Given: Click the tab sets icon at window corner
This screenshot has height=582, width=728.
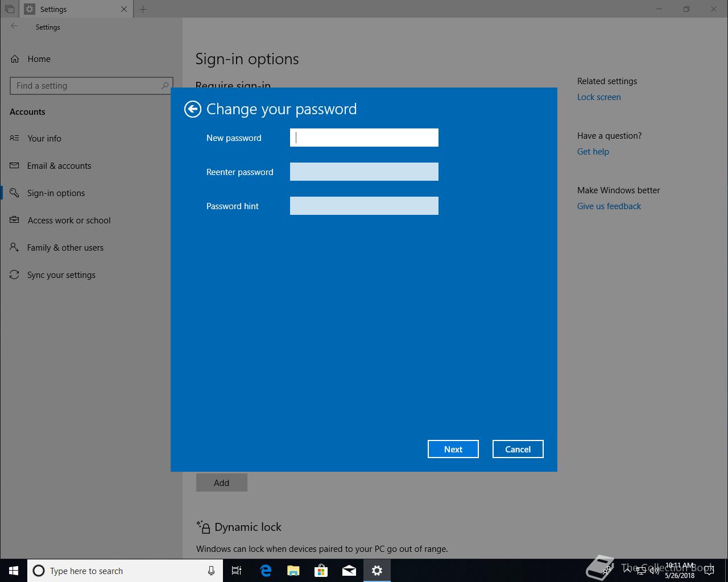Looking at the screenshot, I should tap(10, 9).
